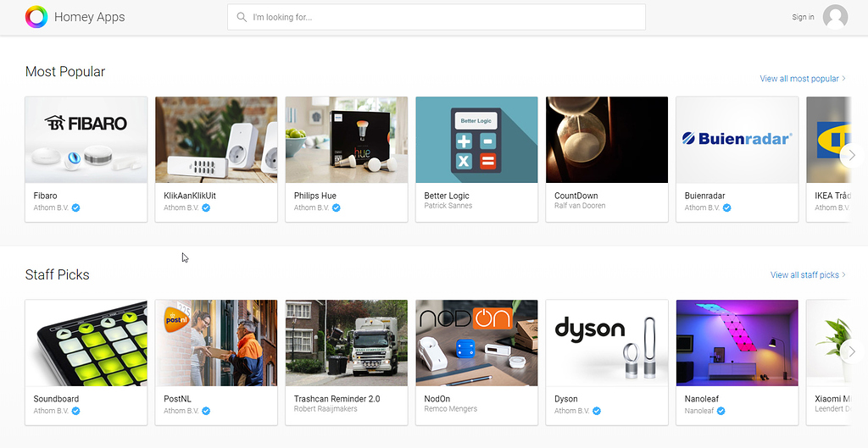Click the Sign in link
Image resolution: width=868 pixels, height=448 pixels.
[803, 17]
